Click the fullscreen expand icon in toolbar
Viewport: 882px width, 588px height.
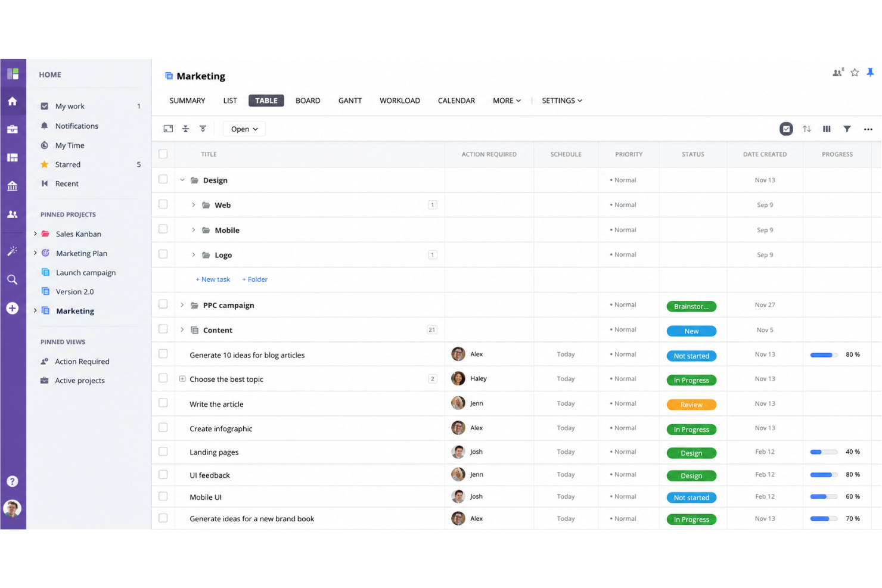click(x=168, y=129)
